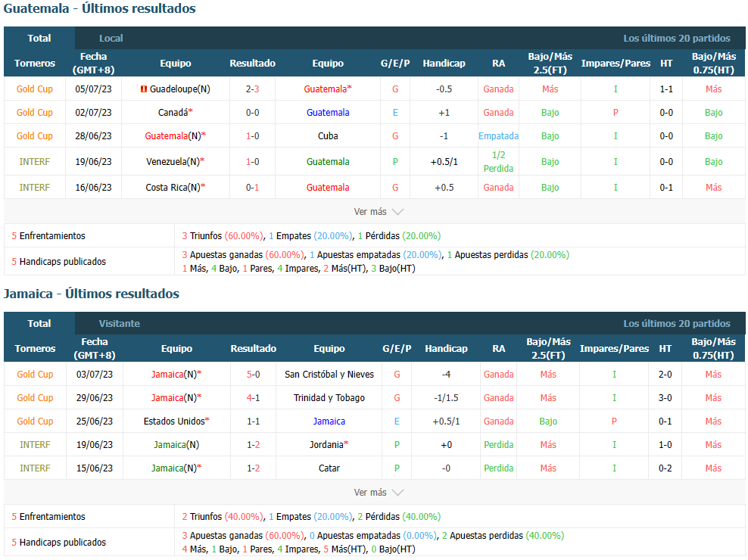Switch to the Local tab in Guatemala table

tap(111, 38)
